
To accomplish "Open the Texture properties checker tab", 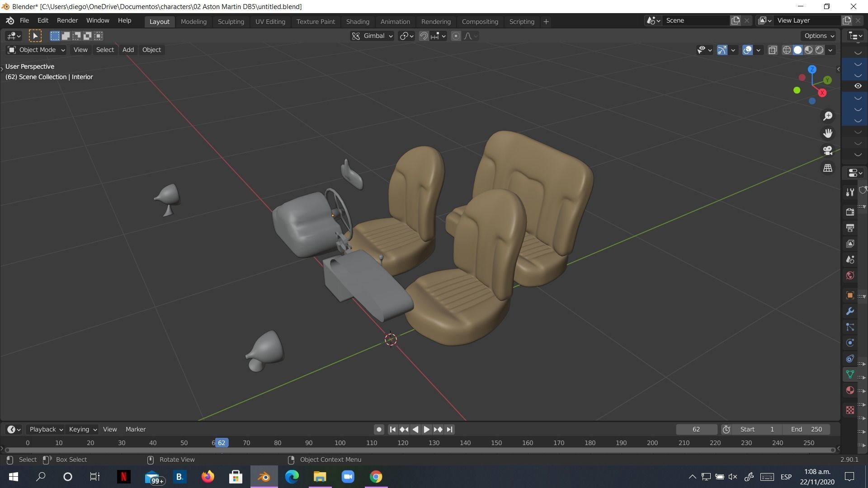I will pos(850,410).
